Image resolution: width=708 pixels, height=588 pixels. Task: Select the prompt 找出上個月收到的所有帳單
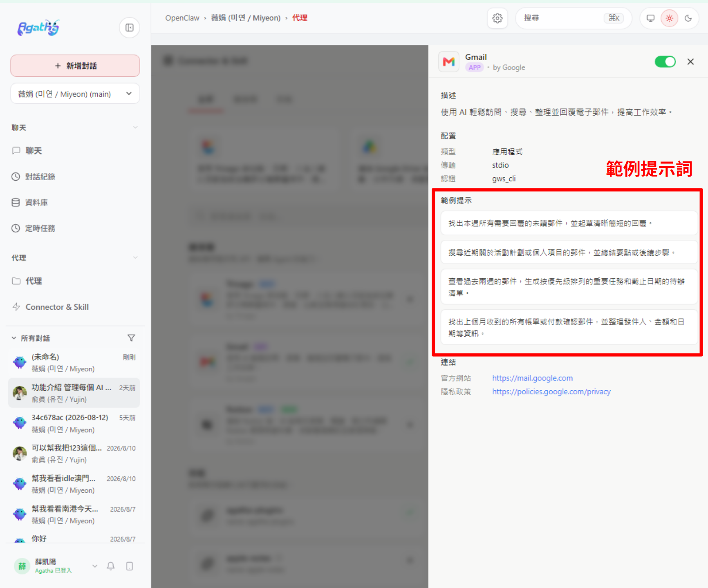[x=569, y=328]
